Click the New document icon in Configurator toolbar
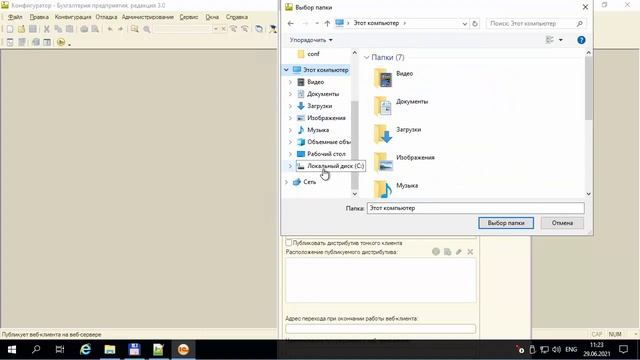Image resolution: width=640 pixels, height=360 pixels. point(10,29)
